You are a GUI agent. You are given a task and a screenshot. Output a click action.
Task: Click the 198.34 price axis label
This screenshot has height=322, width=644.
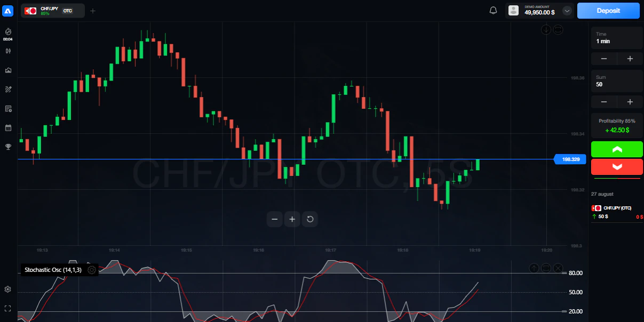coord(578,134)
